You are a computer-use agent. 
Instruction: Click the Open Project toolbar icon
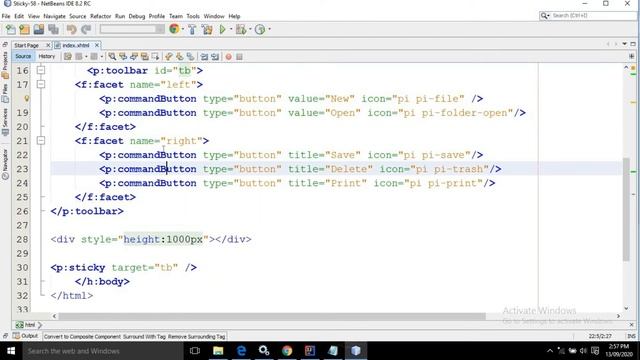[x=39, y=29]
